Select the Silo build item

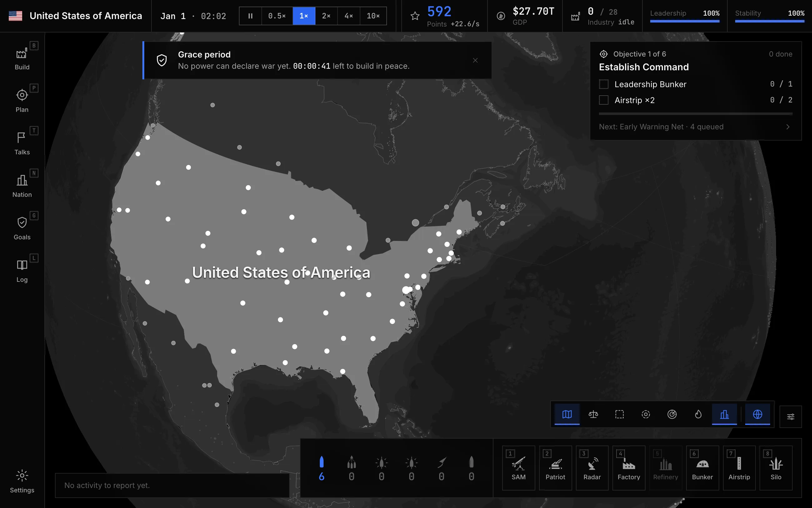pyautogui.click(x=776, y=468)
